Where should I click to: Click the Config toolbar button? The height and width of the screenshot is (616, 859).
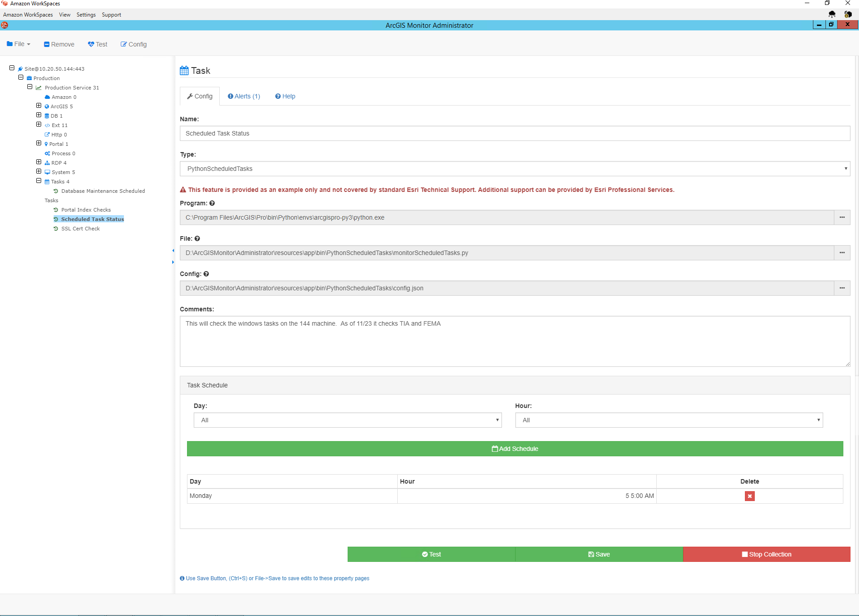click(x=133, y=44)
